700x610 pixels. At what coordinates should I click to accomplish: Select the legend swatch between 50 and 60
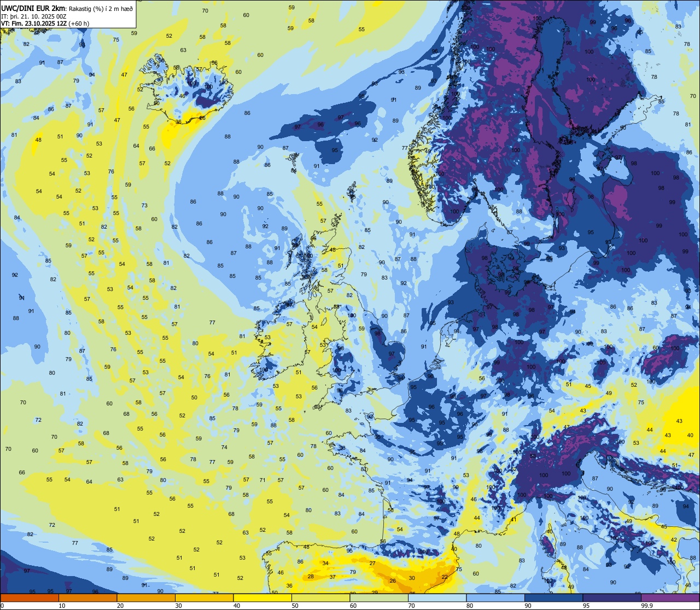(320, 598)
